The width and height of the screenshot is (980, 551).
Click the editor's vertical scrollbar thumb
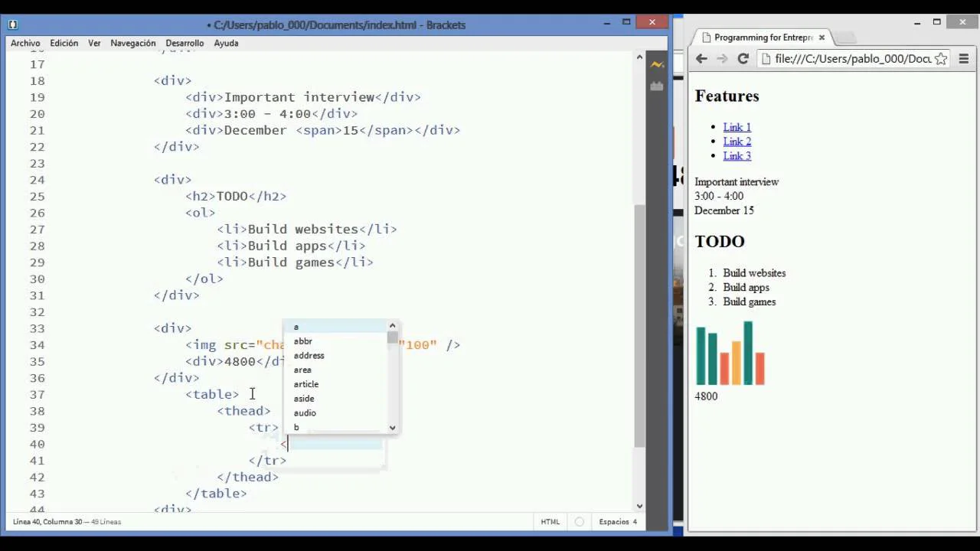click(x=639, y=325)
